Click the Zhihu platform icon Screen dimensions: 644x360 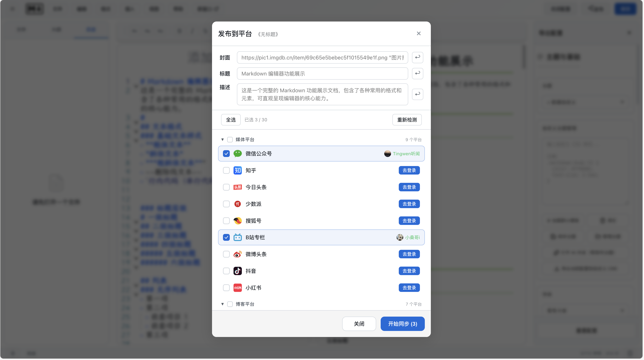(x=237, y=170)
